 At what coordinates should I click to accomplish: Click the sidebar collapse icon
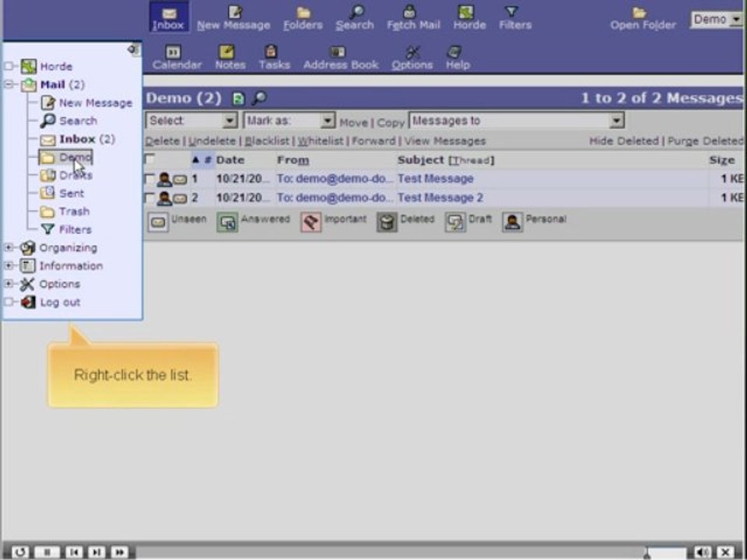(133, 50)
